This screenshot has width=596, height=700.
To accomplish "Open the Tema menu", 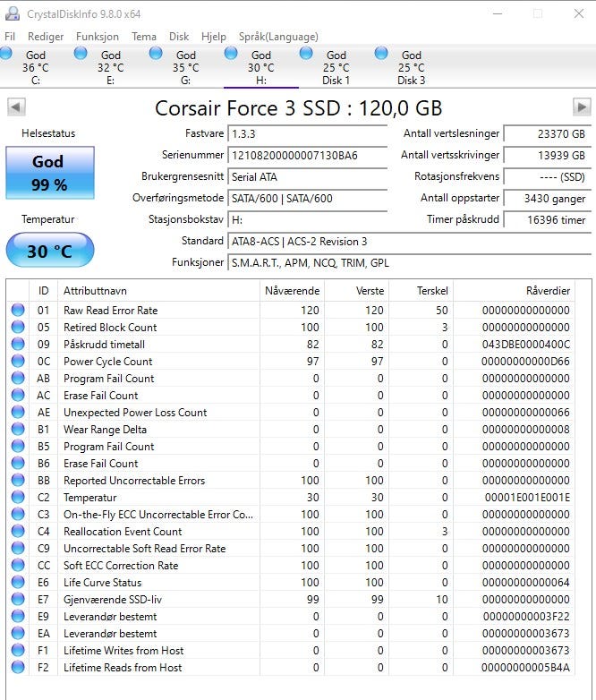I will [144, 37].
